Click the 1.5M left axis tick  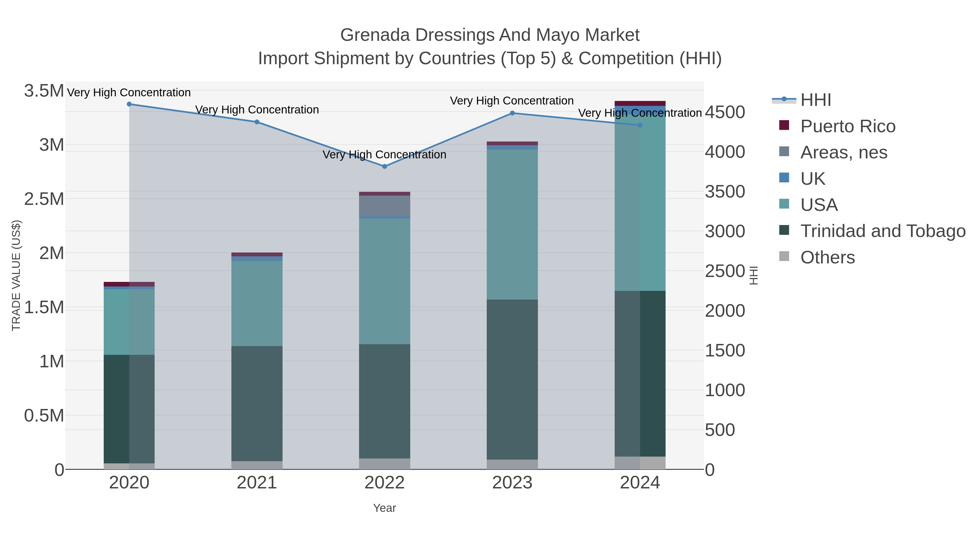(44, 307)
